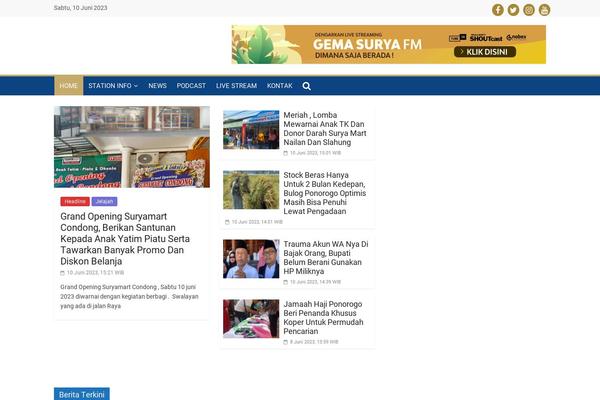The width and height of the screenshot is (600, 400).
Task: Click the Sabtu, 10 Juni 2023 date text
Action: point(80,8)
